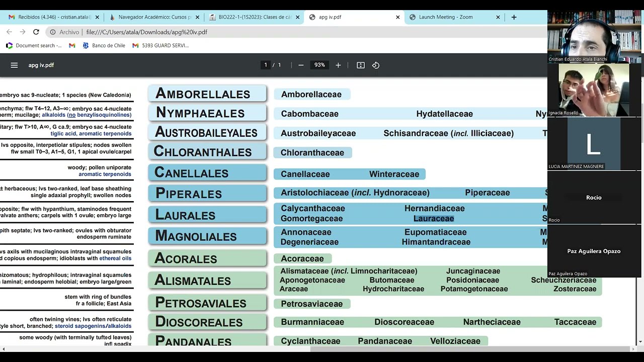Viewport: 644px width, 362px height.
Task: Click the 93% zoom level field
Action: pyautogui.click(x=319, y=65)
